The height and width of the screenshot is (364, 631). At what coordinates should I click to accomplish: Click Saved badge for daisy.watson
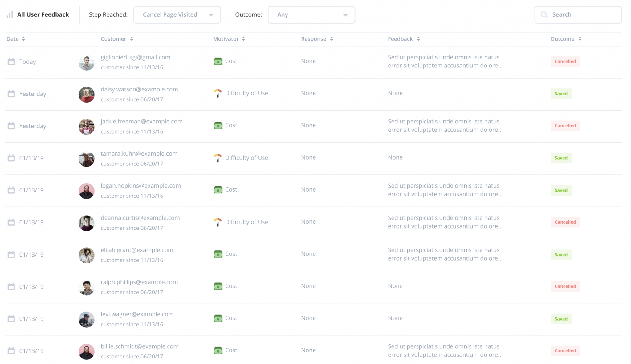click(561, 94)
